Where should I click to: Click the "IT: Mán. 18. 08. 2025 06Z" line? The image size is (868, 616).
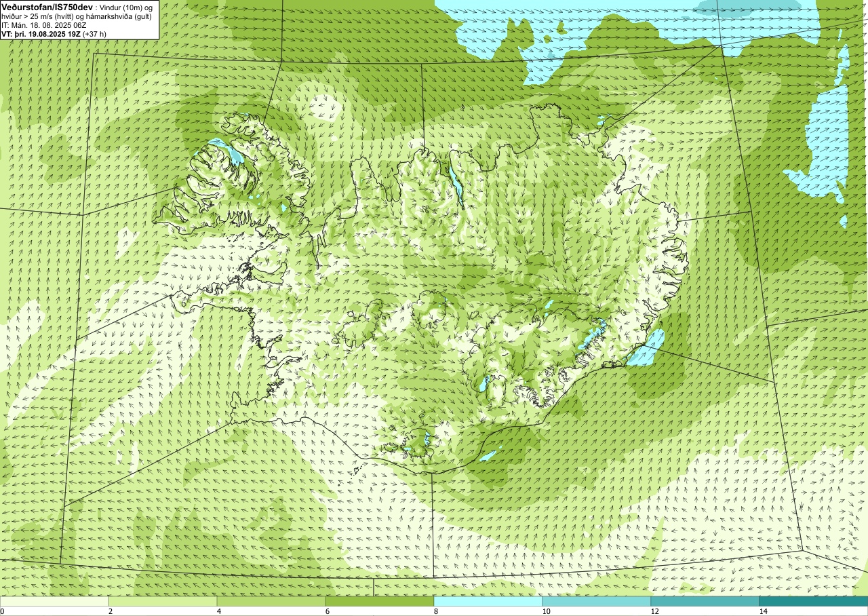click(x=43, y=25)
